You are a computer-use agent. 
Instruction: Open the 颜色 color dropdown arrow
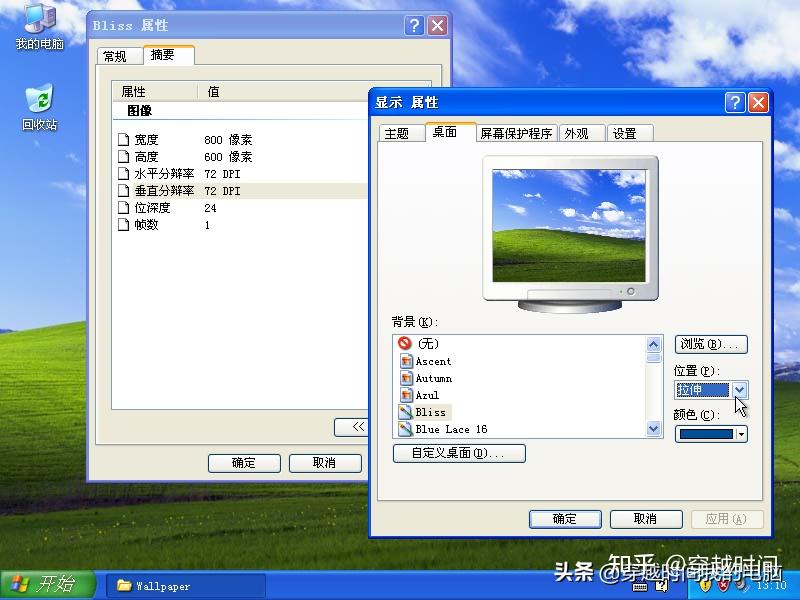[741, 434]
